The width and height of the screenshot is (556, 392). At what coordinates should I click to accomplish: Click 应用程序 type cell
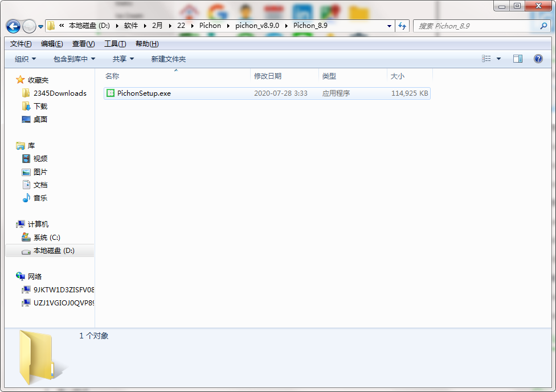(x=336, y=93)
